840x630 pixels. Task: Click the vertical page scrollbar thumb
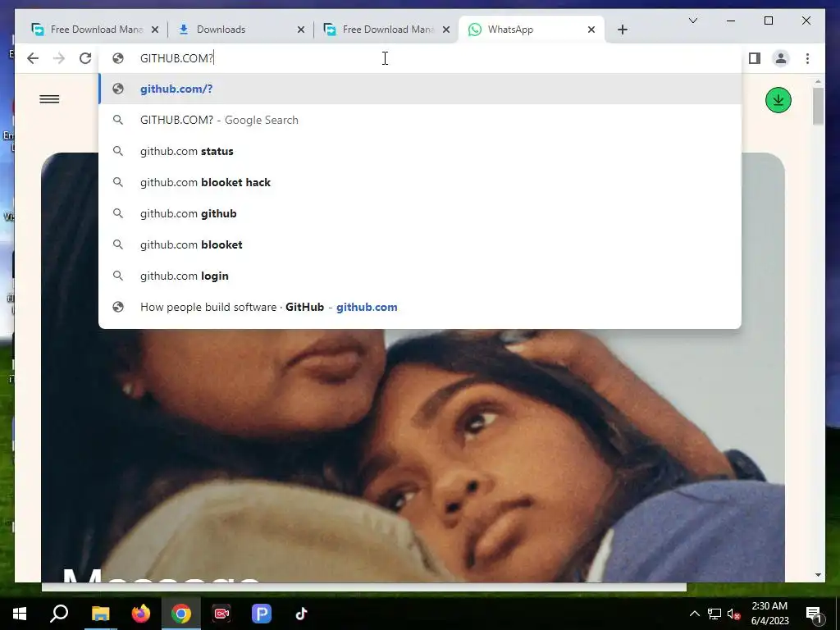tap(818, 106)
